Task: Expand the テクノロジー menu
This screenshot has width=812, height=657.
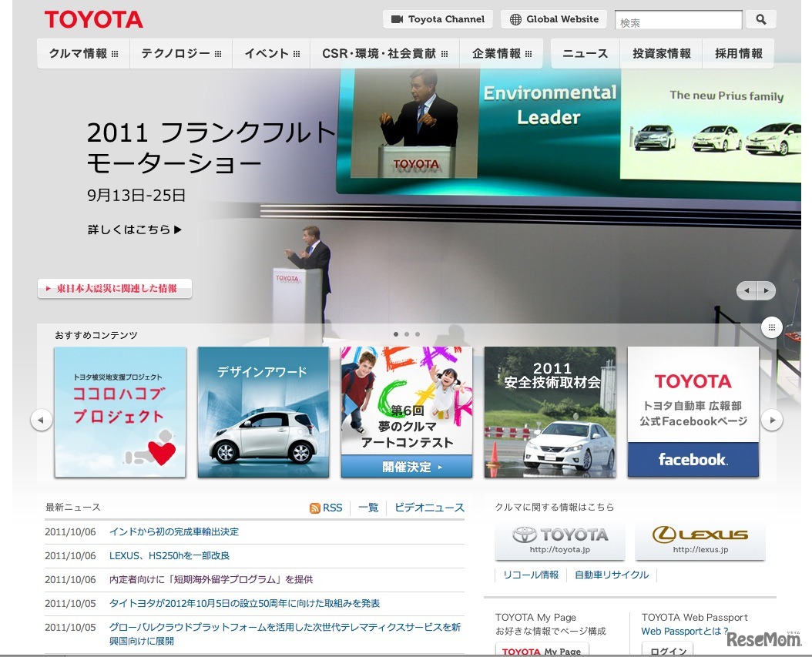Action: point(181,53)
